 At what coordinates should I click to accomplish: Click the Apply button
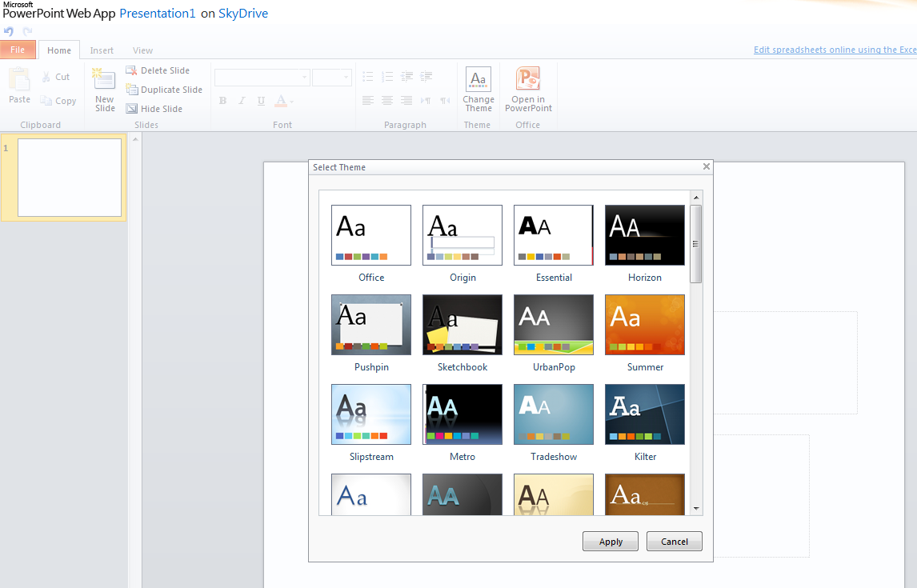pos(611,542)
